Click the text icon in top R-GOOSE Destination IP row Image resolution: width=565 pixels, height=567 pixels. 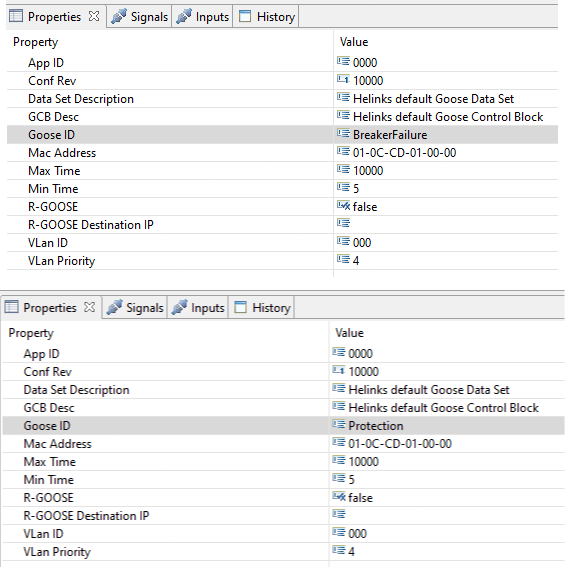click(x=343, y=223)
